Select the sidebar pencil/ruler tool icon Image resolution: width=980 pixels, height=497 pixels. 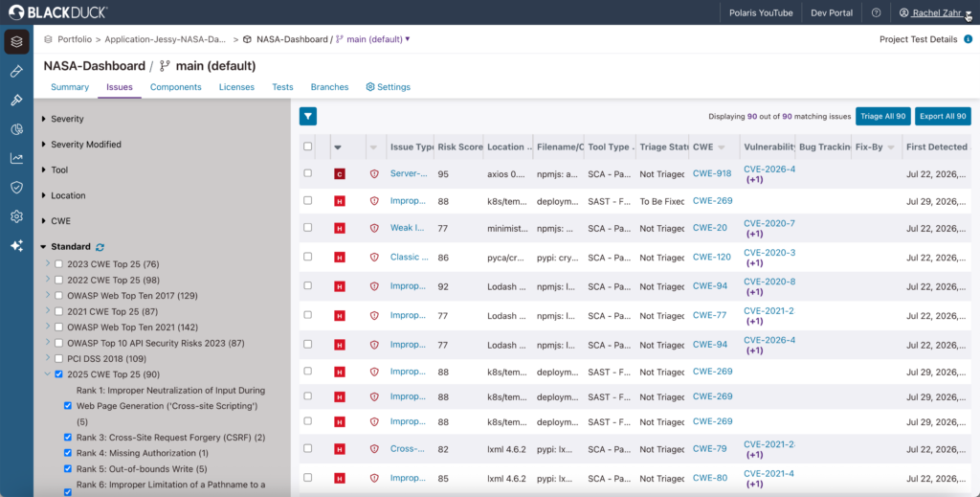[17, 71]
